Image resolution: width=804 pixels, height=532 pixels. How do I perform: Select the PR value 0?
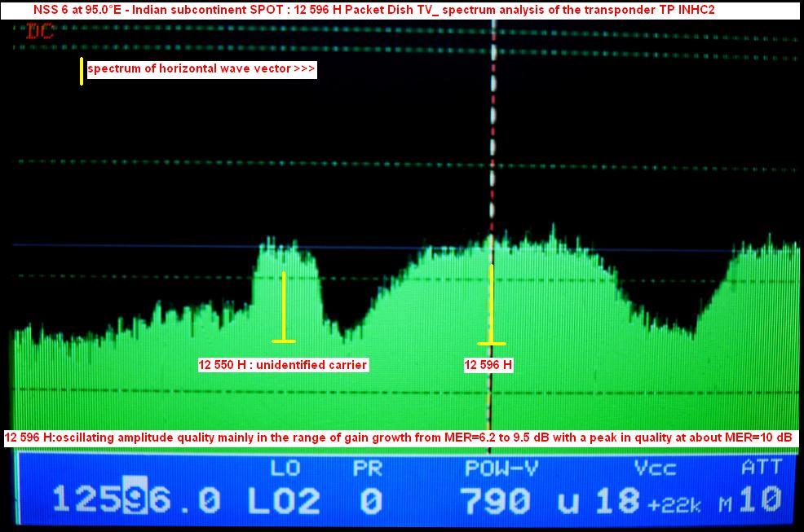(372, 500)
